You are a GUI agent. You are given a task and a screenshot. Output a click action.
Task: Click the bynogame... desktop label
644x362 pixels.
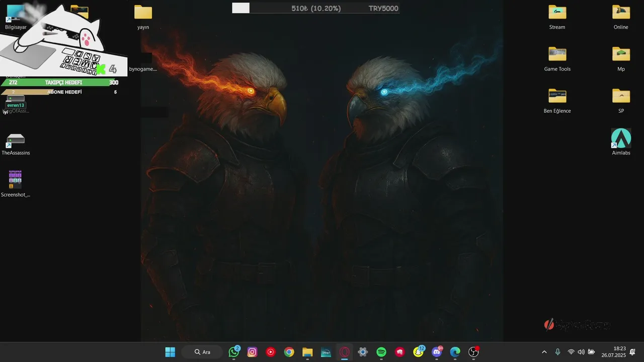(143, 69)
